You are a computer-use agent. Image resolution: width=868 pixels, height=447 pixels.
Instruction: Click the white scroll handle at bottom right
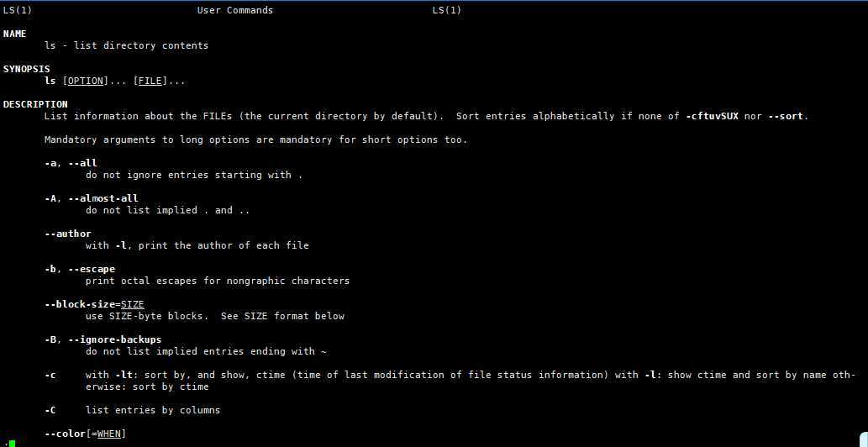click(864, 439)
